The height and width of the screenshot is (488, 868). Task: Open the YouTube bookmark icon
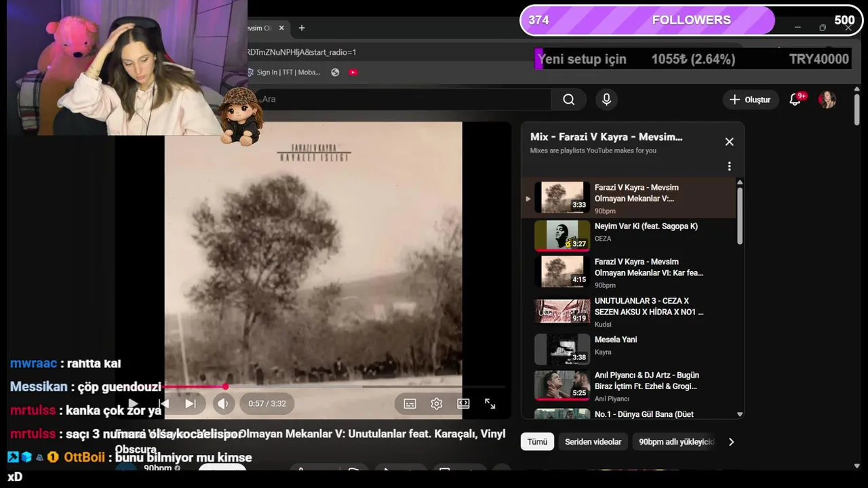[x=353, y=73]
